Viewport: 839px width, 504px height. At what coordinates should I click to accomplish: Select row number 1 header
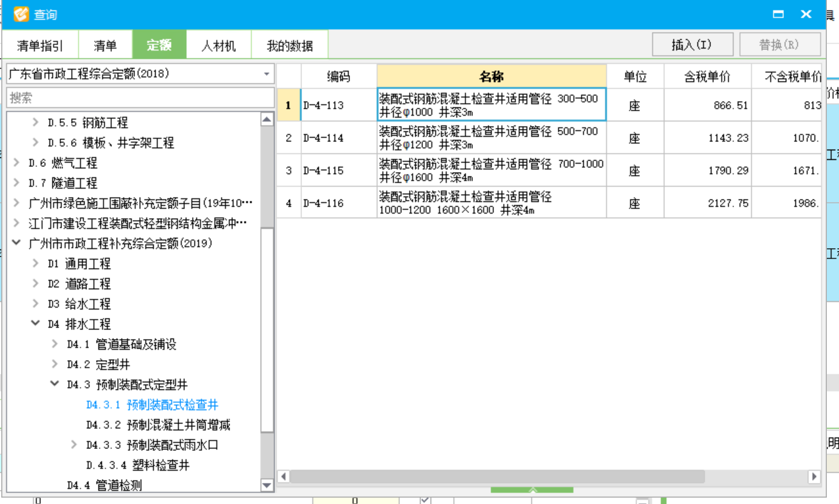(289, 106)
